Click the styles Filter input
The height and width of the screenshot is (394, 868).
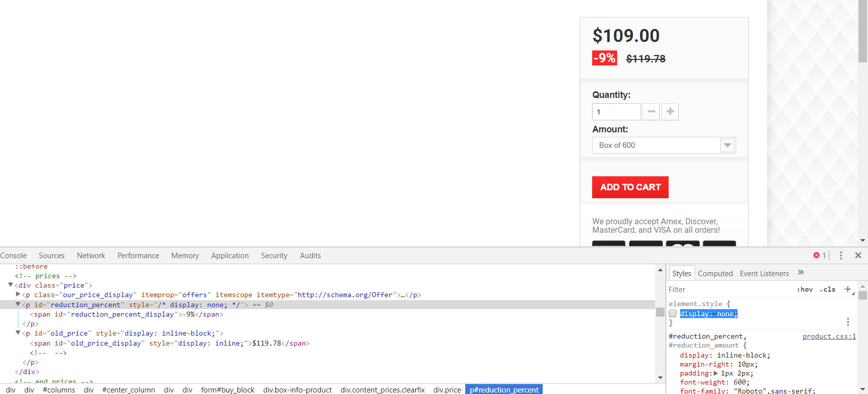730,290
